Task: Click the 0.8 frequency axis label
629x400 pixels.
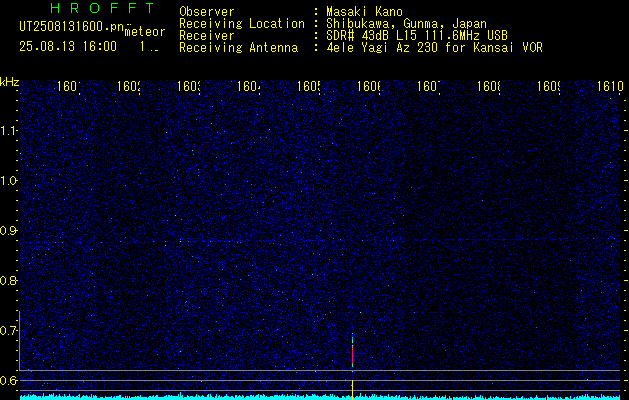Action: 9,280
